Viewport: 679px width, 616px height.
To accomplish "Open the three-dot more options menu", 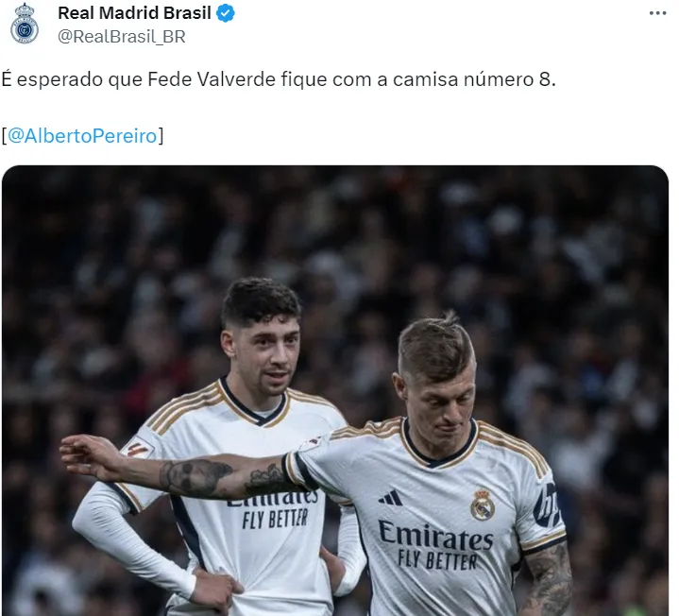I will [658, 13].
